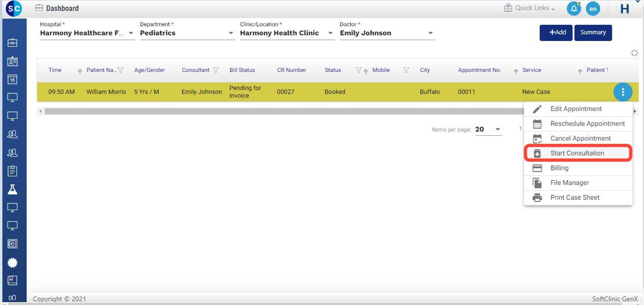
Task: Select Print Case Sheet menu item
Action: [575, 197]
